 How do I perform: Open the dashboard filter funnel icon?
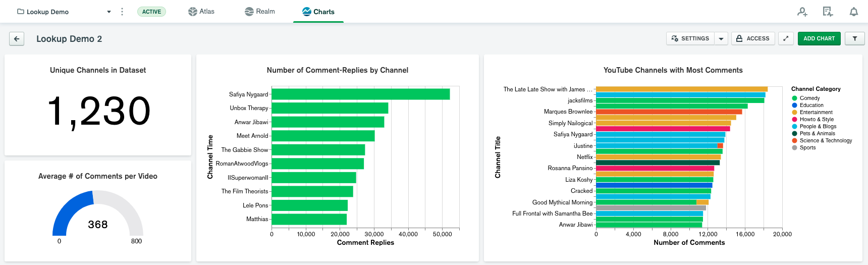854,38
